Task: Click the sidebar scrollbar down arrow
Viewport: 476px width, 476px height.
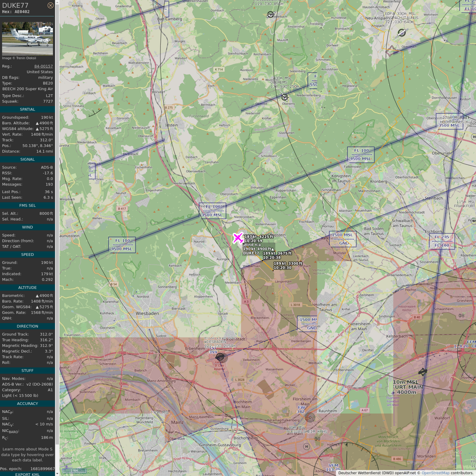Action: click(x=57, y=474)
